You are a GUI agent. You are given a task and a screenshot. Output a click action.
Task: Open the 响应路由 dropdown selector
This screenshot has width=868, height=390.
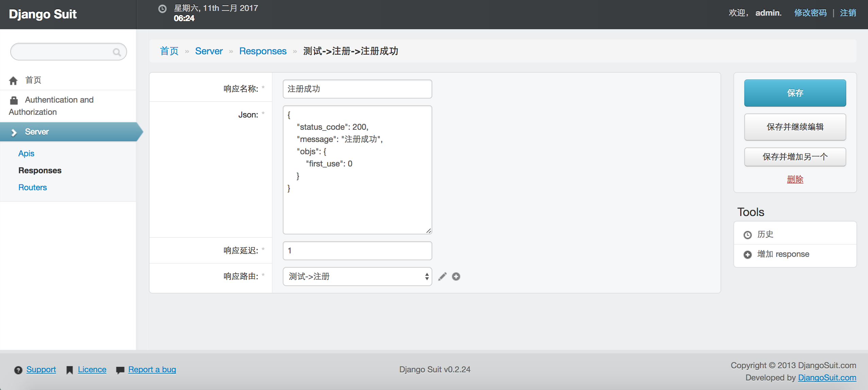pyautogui.click(x=357, y=276)
